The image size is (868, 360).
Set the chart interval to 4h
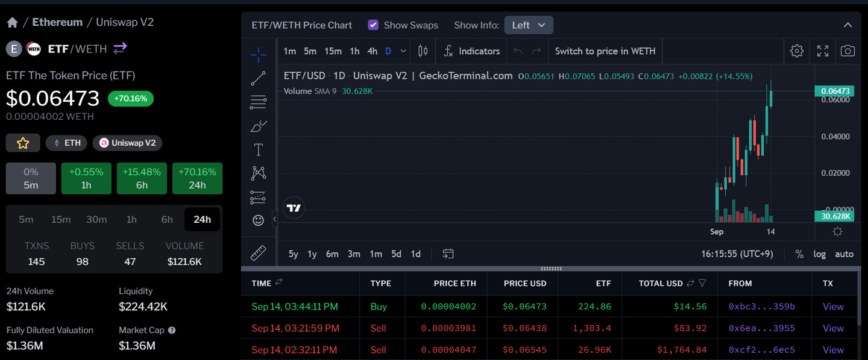pyautogui.click(x=373, y=51)
